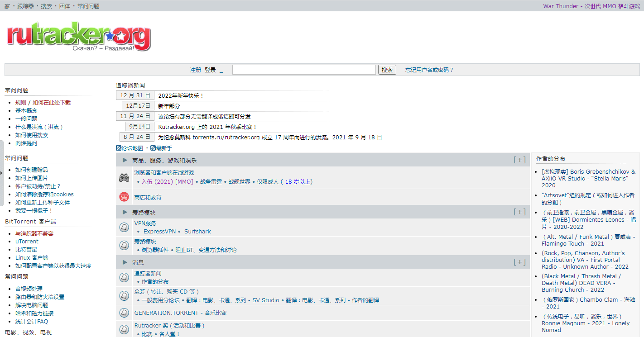Expand the 旁路模块 section using its [+] control

[519, 211]
